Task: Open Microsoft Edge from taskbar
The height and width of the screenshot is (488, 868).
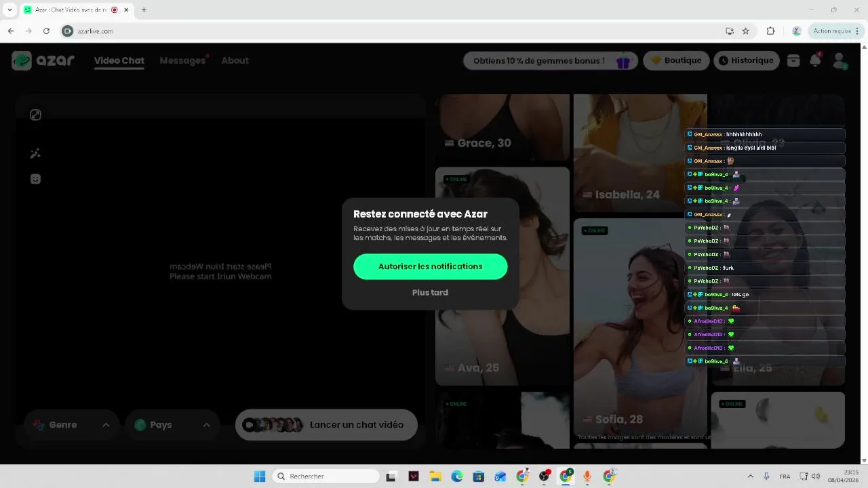Action: click(x=457, y=476)
